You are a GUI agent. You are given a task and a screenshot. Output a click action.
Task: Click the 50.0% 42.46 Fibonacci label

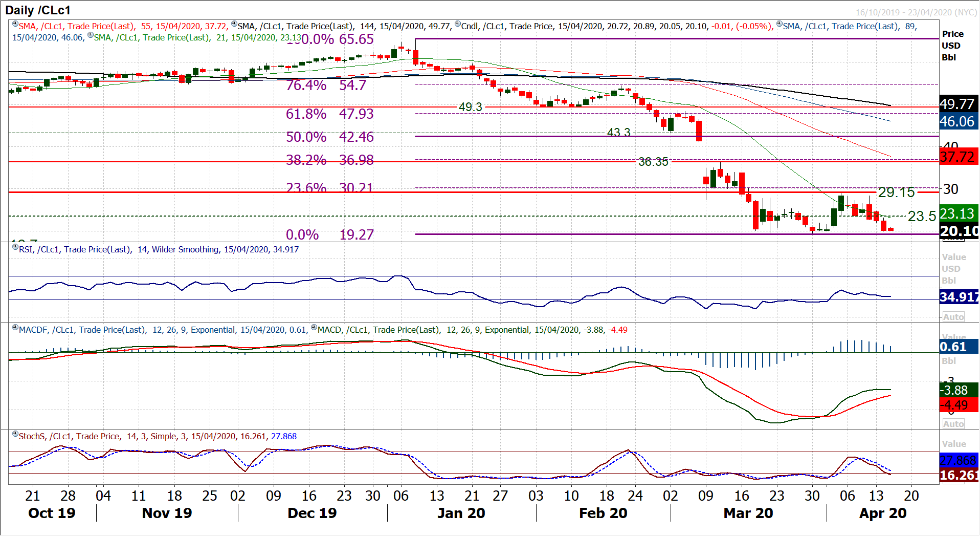pyautogui.click(x=330, y=137)
